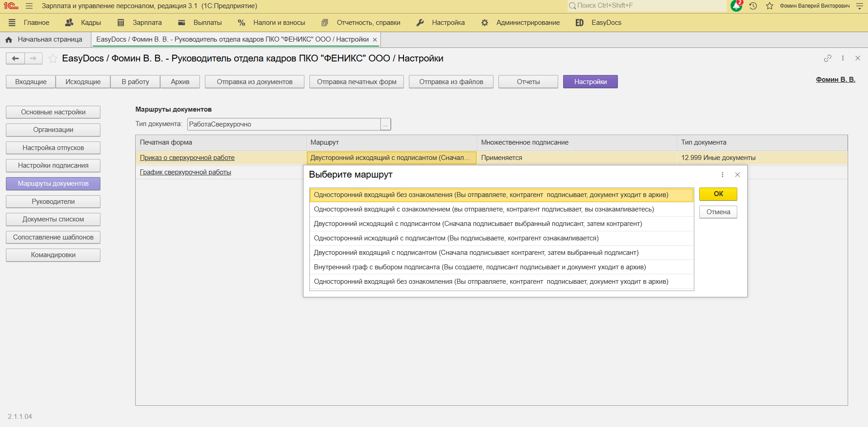Add current page to favorites star

click(x=53, y=58)
